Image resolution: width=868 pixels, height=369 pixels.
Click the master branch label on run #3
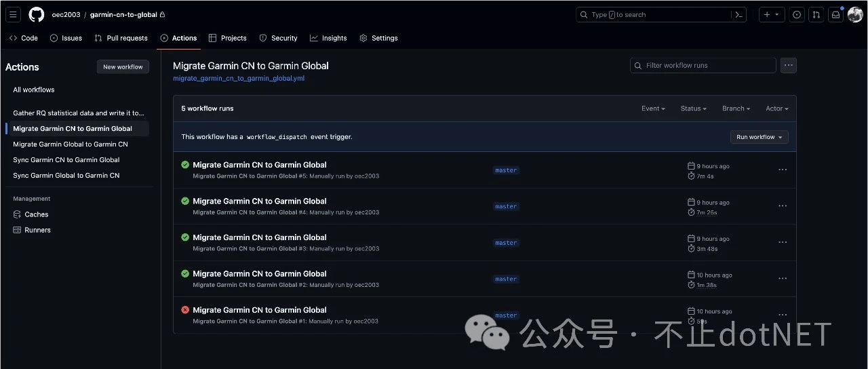pos(506,243)
